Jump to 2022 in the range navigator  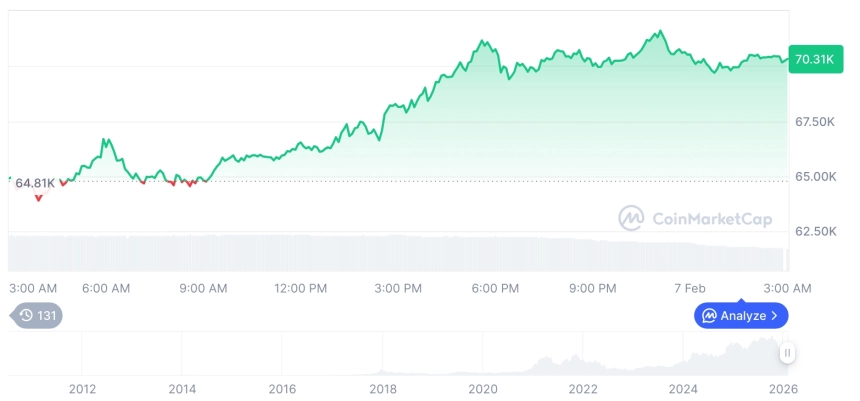coord(583,388)
